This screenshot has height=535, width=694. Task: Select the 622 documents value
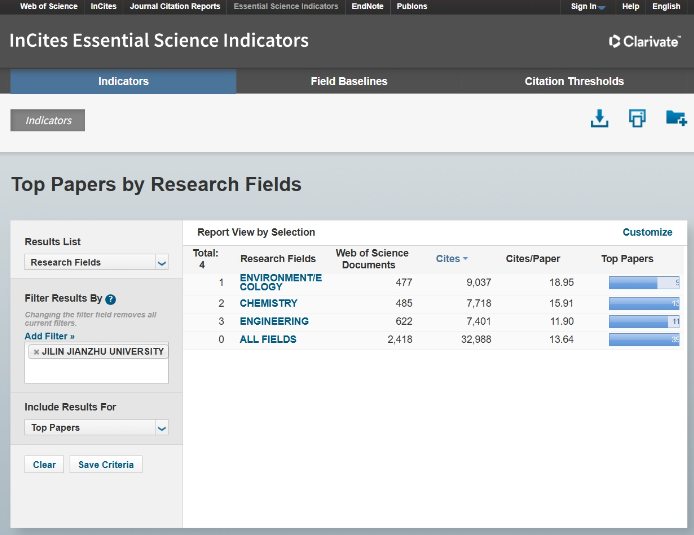click(x=404, y=322)
